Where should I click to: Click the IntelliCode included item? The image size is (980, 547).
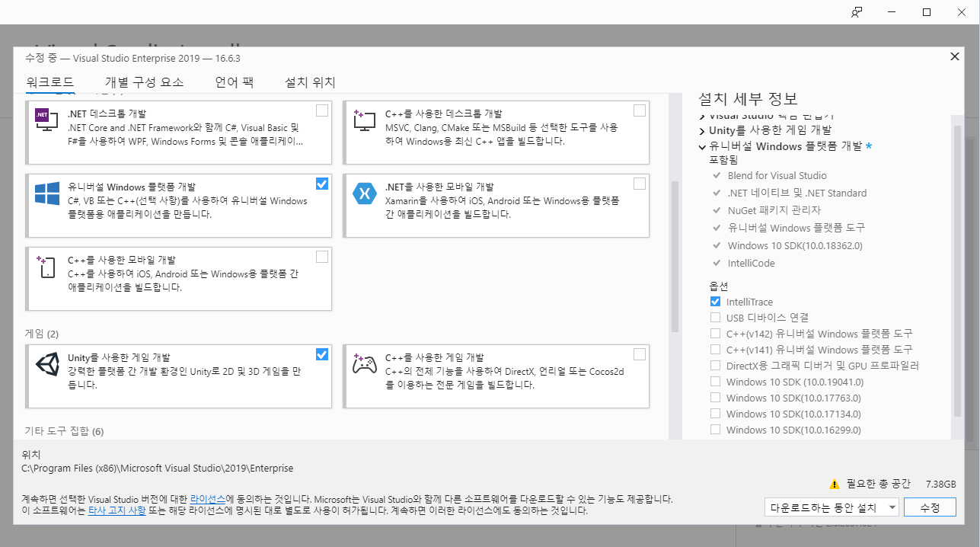click(751, 263)
